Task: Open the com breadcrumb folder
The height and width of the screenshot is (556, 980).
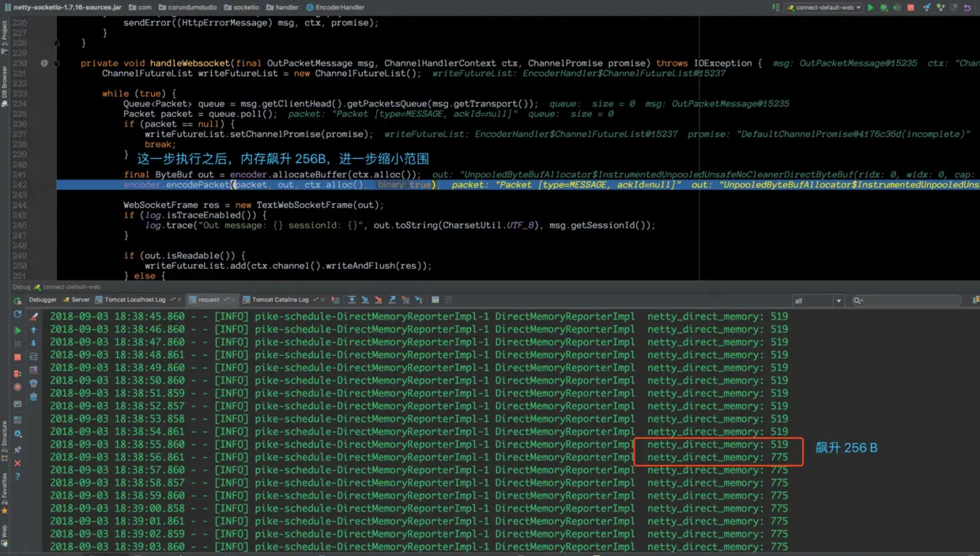Action: coord(140,7)
